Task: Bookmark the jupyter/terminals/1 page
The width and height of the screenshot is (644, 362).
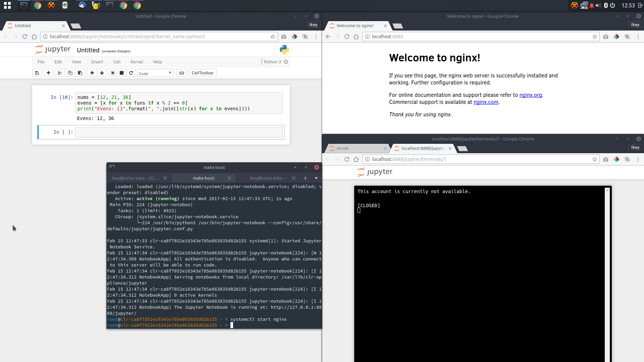Action: pos(595,159)
